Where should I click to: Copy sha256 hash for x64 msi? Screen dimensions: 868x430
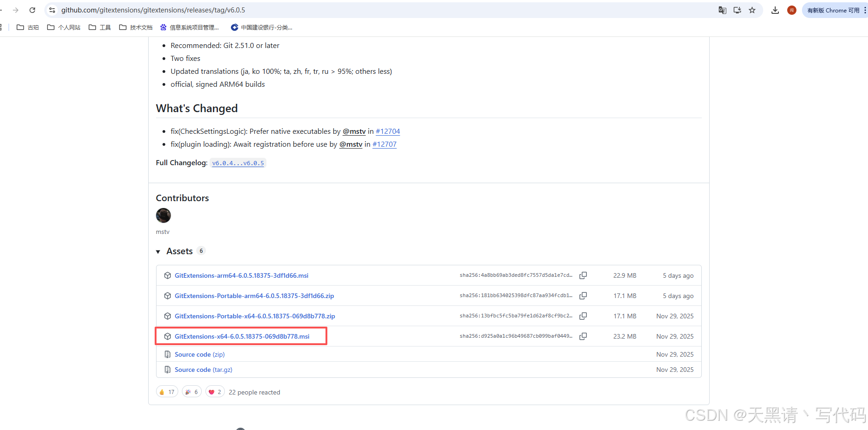tap(583, 336)
